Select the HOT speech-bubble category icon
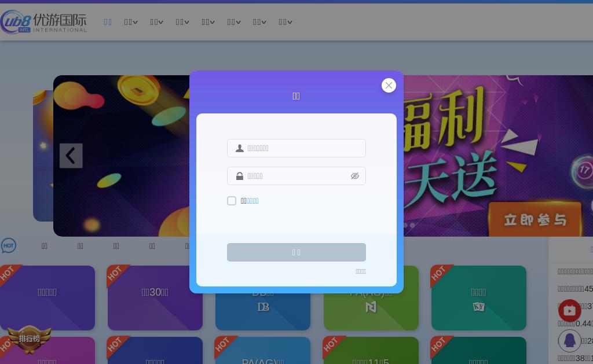 tap(8, 246)
